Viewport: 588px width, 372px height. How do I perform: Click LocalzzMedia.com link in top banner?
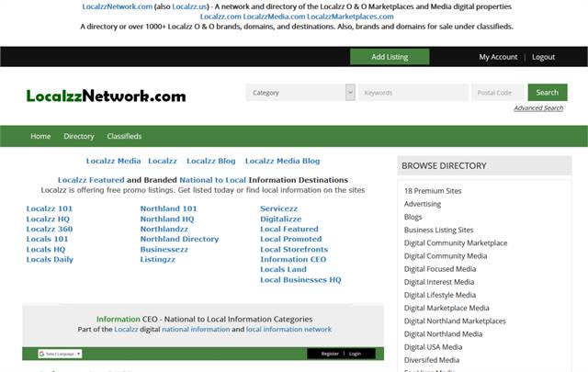[x=274, y=17]
